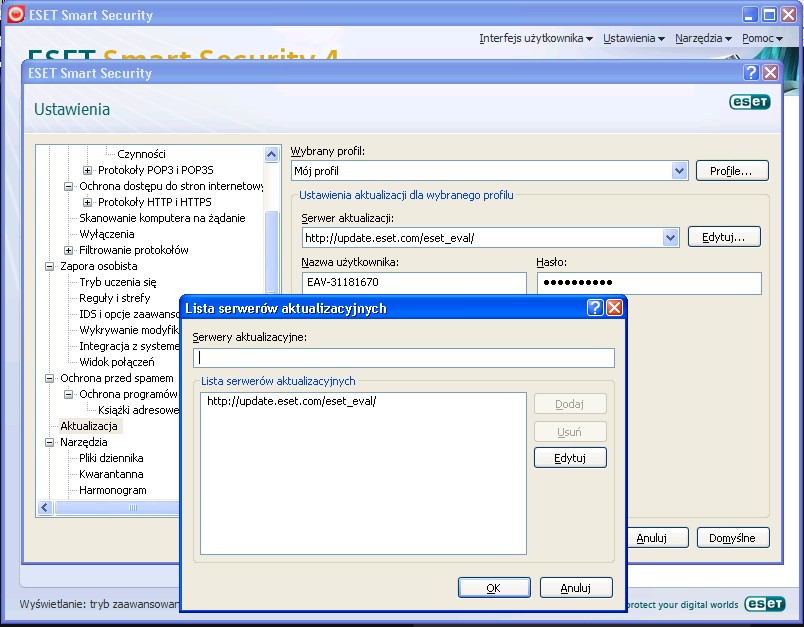Open the Serwer aktualizacji dropdown arrow
The height and width of the screenshot is (627, 804).
click(x=670, y=237)
